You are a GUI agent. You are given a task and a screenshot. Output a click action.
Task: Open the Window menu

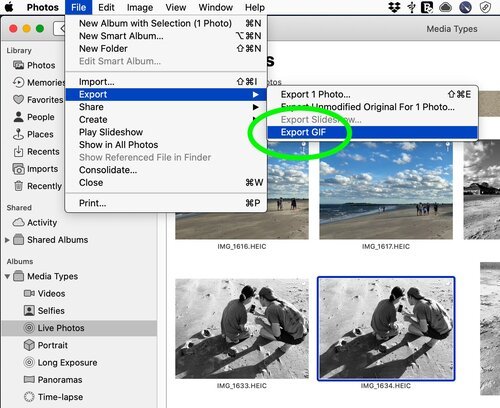point(215,7)
